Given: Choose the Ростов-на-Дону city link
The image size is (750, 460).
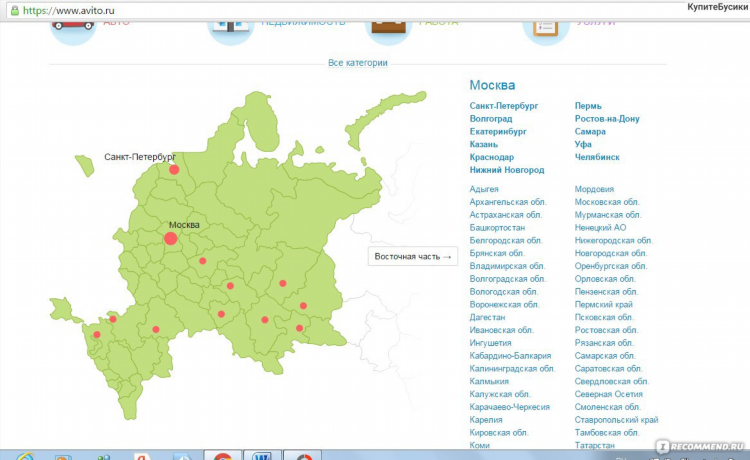Looking at the screenshot, I should click(607, 119).
